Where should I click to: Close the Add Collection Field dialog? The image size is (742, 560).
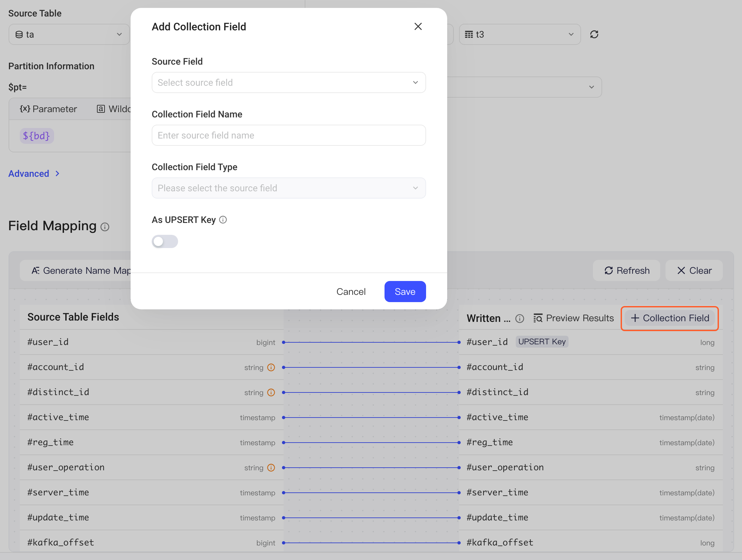(417, 26)
